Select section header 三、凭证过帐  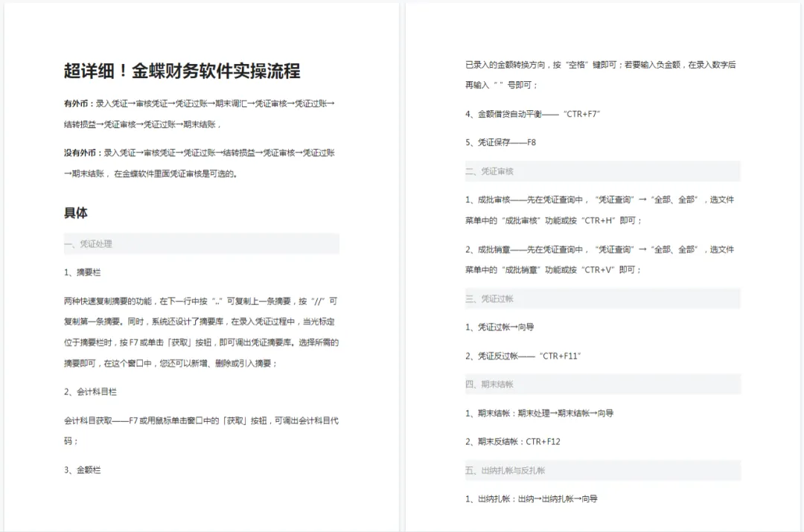click(x=603, y=299)
